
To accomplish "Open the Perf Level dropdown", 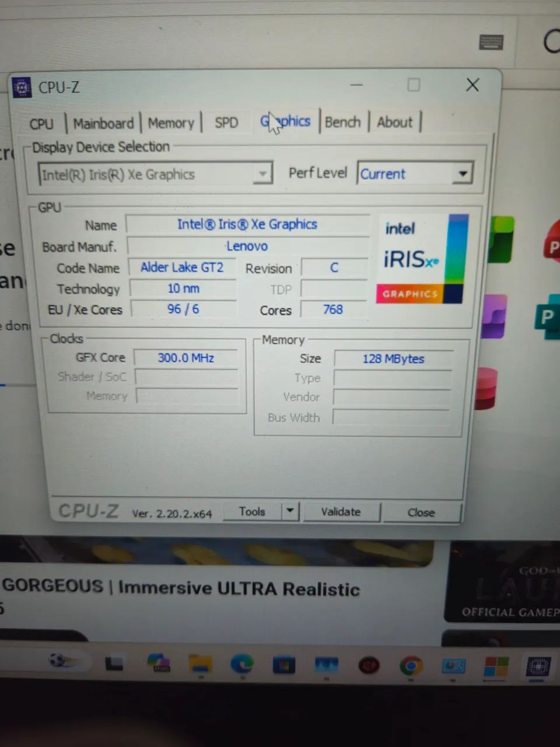I will click(x=414, y=173).
